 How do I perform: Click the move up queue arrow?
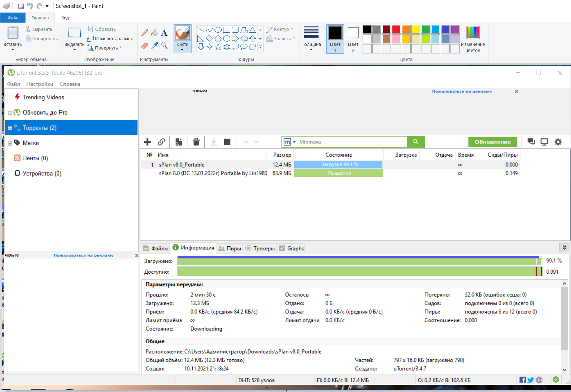click(246, 142)
